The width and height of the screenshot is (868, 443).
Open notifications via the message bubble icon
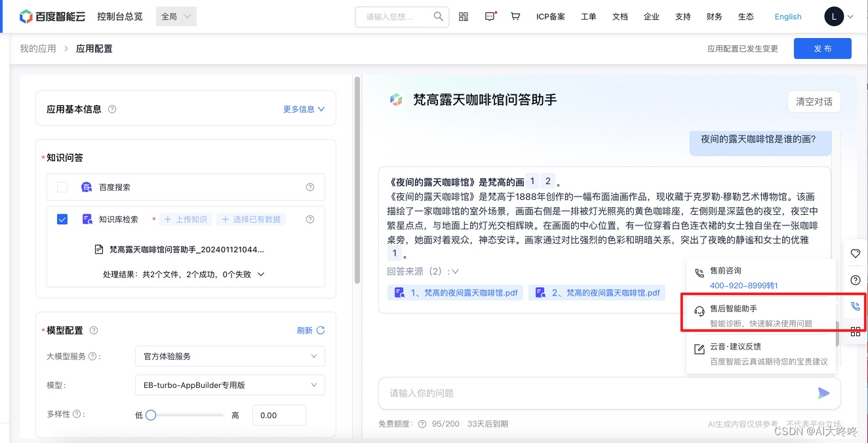point(489,16)
